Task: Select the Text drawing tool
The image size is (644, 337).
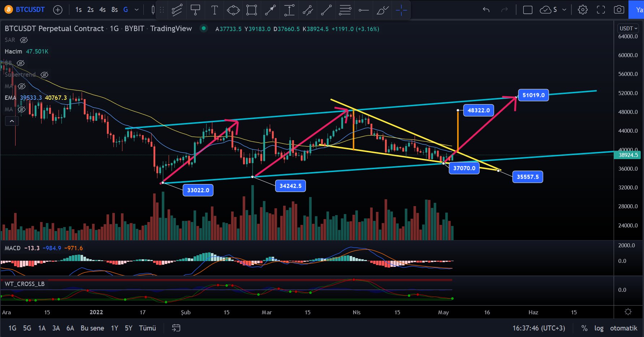Action: [x=214, y=10]
